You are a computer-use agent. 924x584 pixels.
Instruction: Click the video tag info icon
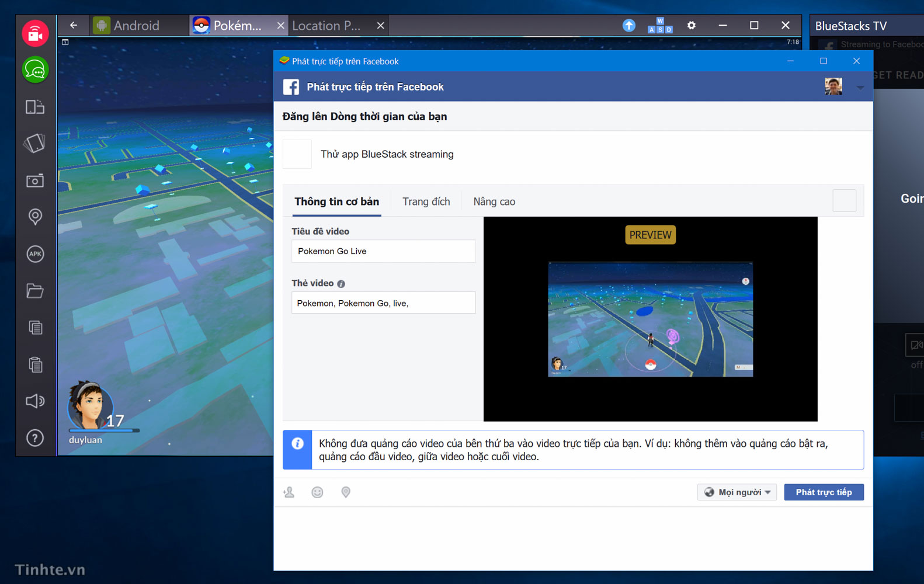tap(341, 284)
